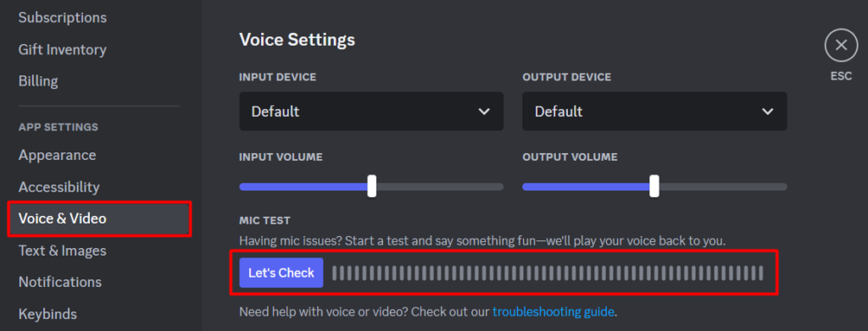Open the Input Device Default dropdown
This screenshot has width=868, height=331.
pyautogui.click(x=371, y=111)
